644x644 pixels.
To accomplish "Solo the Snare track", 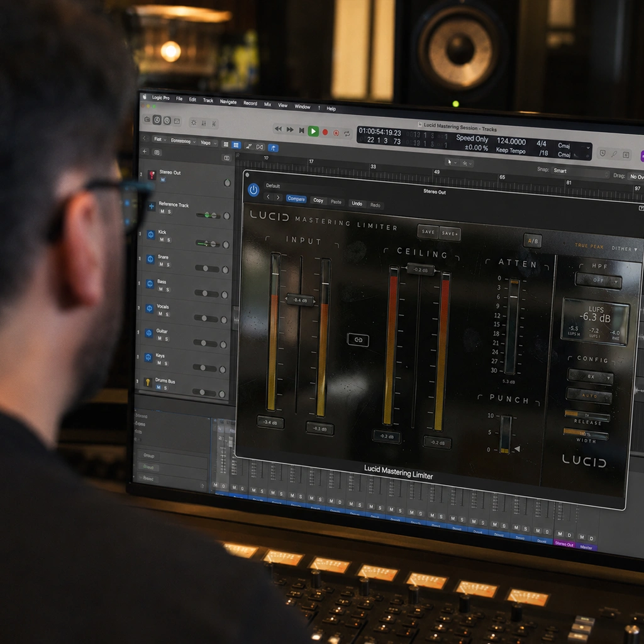I will (x=168, y=265).
